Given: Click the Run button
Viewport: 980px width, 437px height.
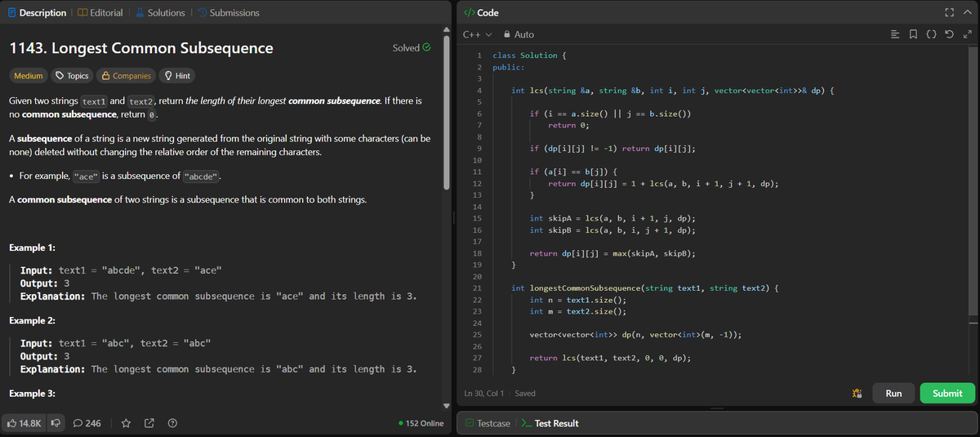Looking at the screenshot, I should click(x=893, y=393).
